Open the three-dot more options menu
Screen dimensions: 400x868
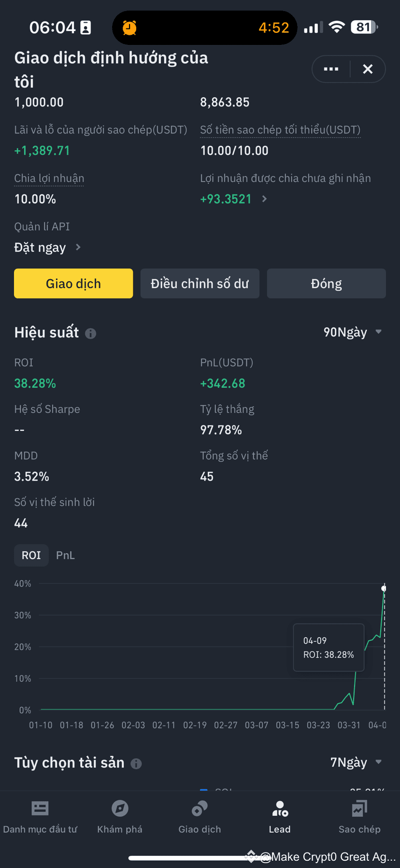tap(331, 69)
